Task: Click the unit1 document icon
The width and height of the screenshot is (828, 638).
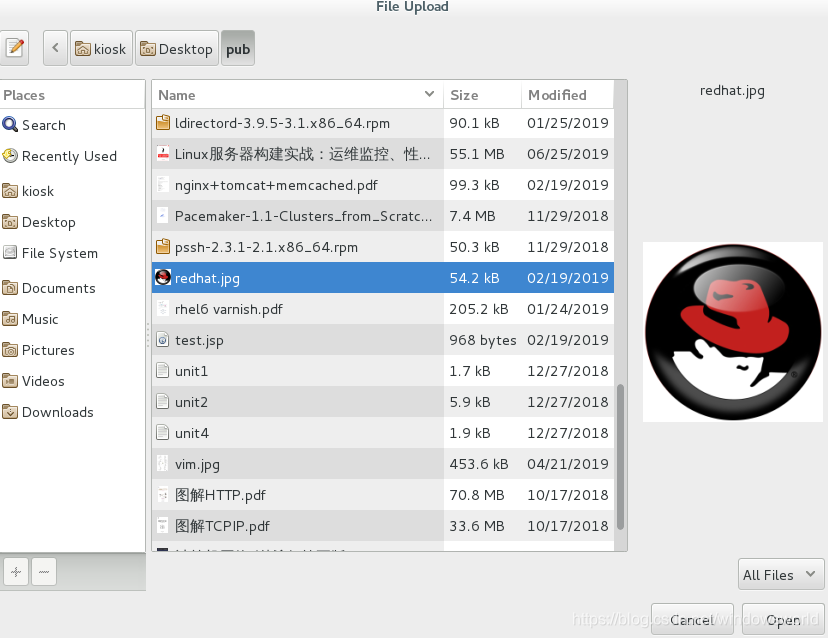Action: coord(163,371)
